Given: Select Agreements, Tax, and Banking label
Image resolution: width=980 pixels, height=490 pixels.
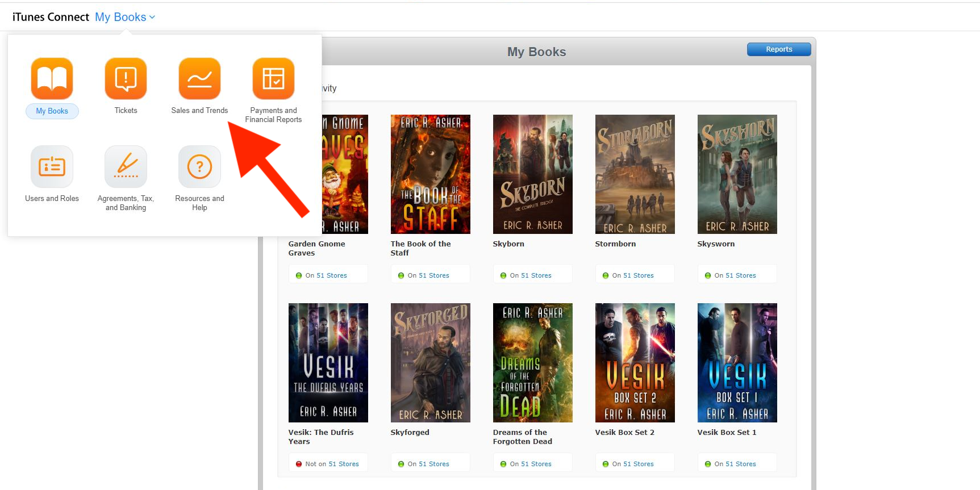Looking at the screenshot, I should (x=126, y=203).
